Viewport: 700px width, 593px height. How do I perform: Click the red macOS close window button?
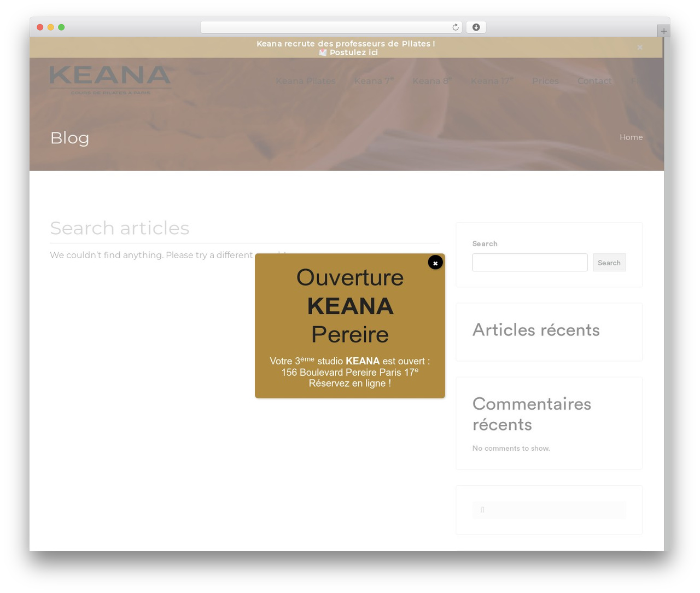coord(40,27)
